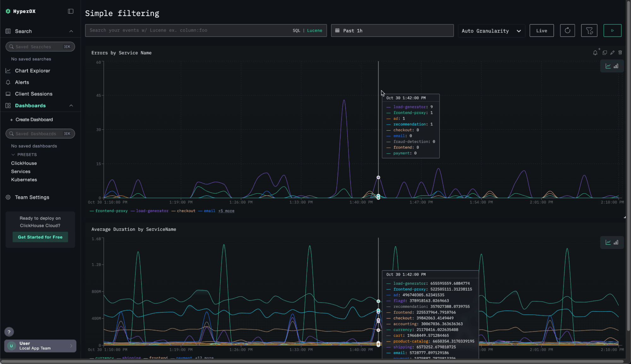Open Chart Explorer
The image size is (631, 364).
coord(32,70)
